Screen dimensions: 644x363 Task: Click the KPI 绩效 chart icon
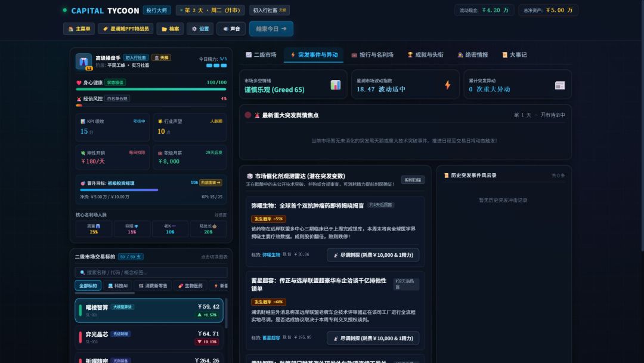(x=83, y=121)
